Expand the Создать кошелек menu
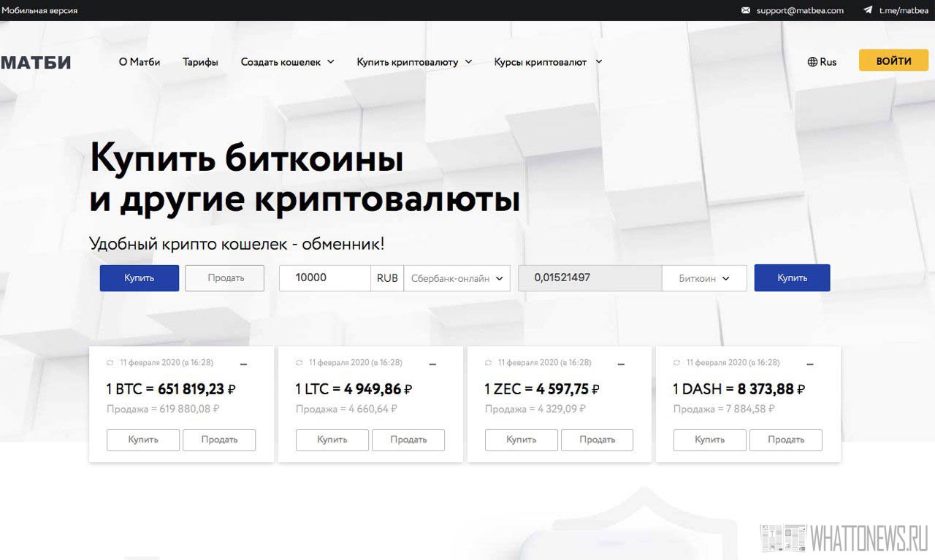The image size is (935, 560). pyautogui.click(x=287, y=62)
